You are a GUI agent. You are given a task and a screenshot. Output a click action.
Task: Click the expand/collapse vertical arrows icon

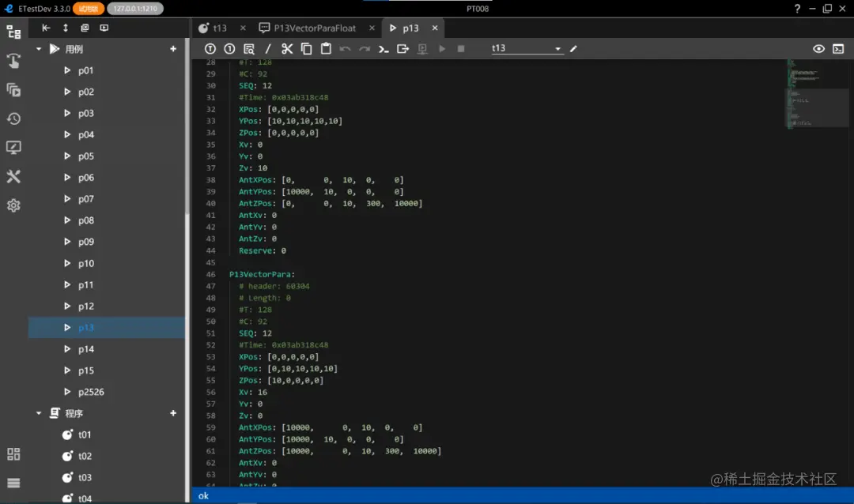(x=66, y=28)
